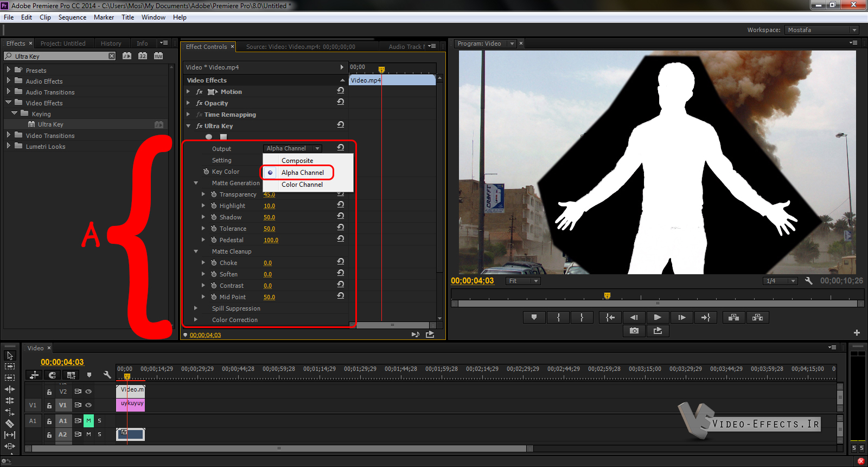The image size is (868, 467).
Task: Toggle visibility of track V2
Action: pos(88,392)
